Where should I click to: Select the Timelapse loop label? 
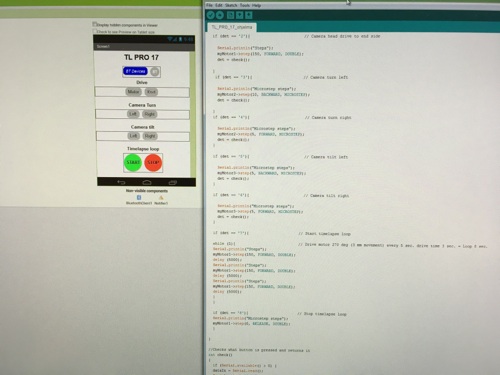click(x=143, y=149)
